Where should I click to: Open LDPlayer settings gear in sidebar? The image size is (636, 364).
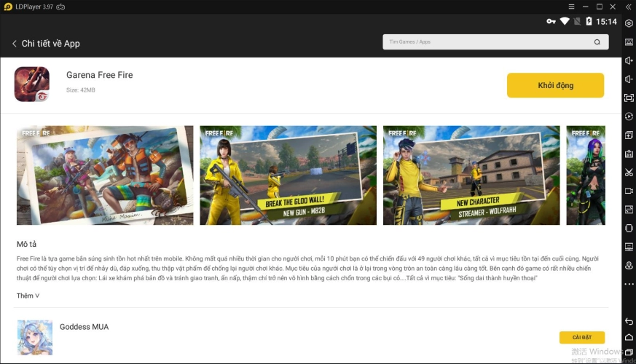(629, 23)
